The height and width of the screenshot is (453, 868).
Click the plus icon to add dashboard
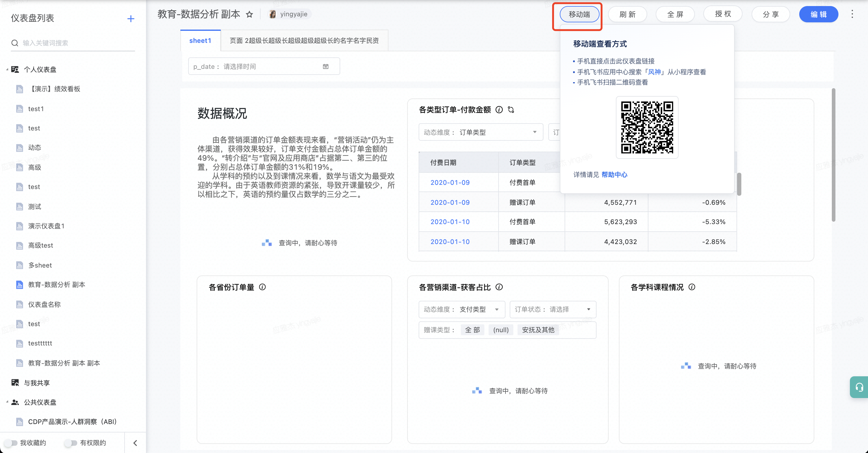click(x=131, y=19)
